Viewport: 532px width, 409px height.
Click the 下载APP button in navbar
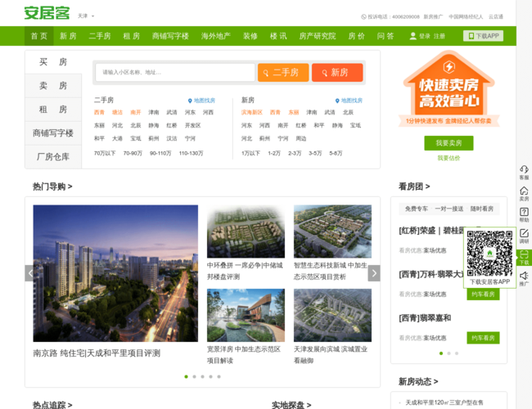click(x=483, y=36)
